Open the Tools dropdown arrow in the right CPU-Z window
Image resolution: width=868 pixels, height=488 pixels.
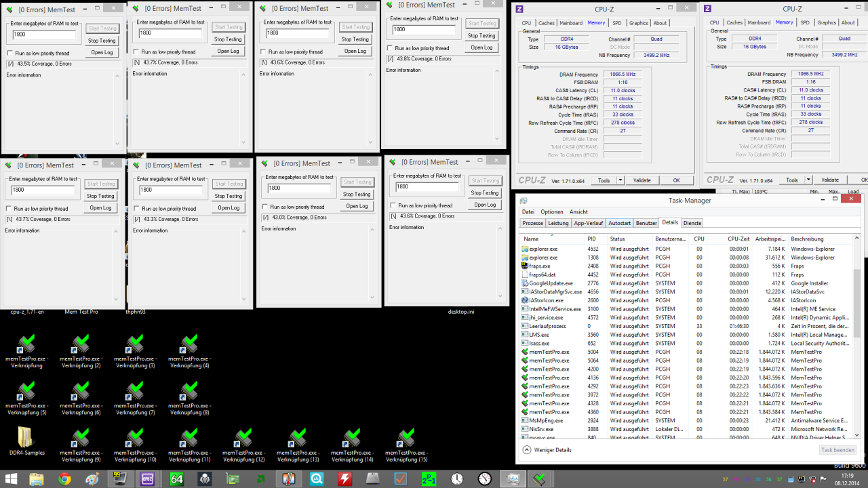coord(808,180)
